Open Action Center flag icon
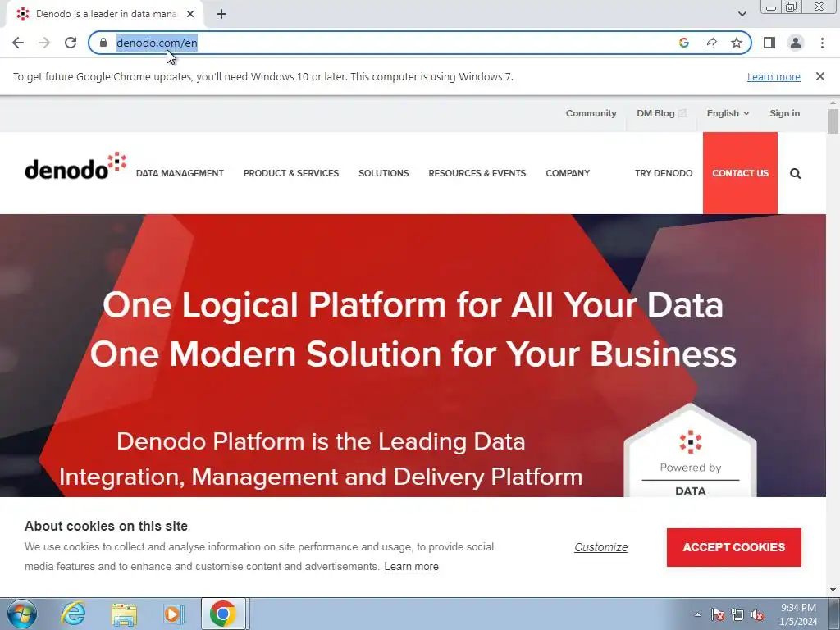 click(717, 614)
